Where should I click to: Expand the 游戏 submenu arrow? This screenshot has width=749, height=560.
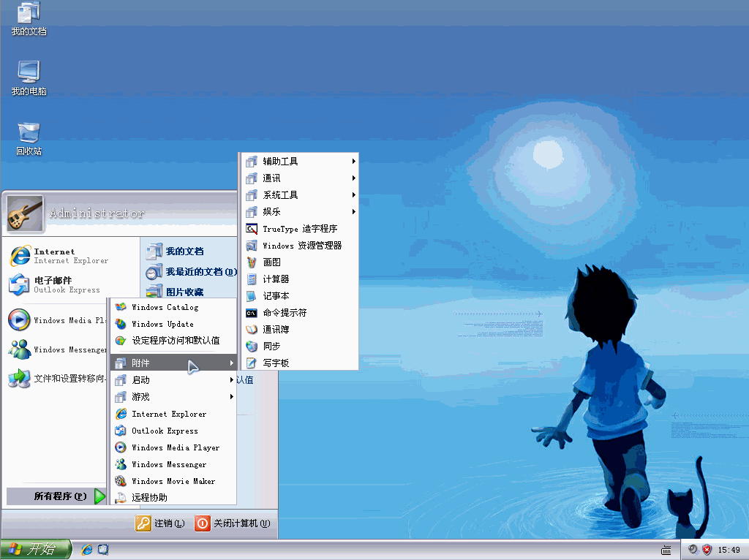(x=232, y=397)
